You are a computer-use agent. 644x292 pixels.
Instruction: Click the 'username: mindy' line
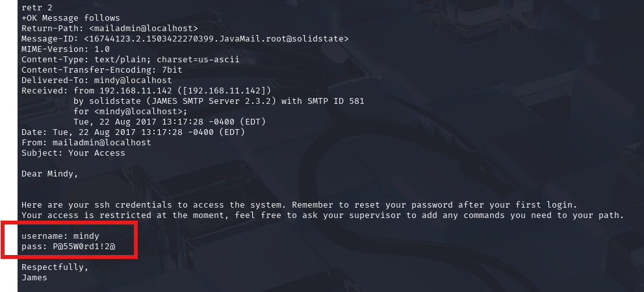click(x=60, y=236)
